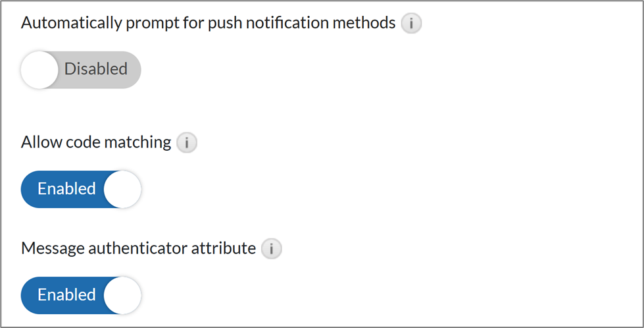Click the knob on Message authenticator toggle
This screenshot has width=644, height=328.
pos(122,295)
